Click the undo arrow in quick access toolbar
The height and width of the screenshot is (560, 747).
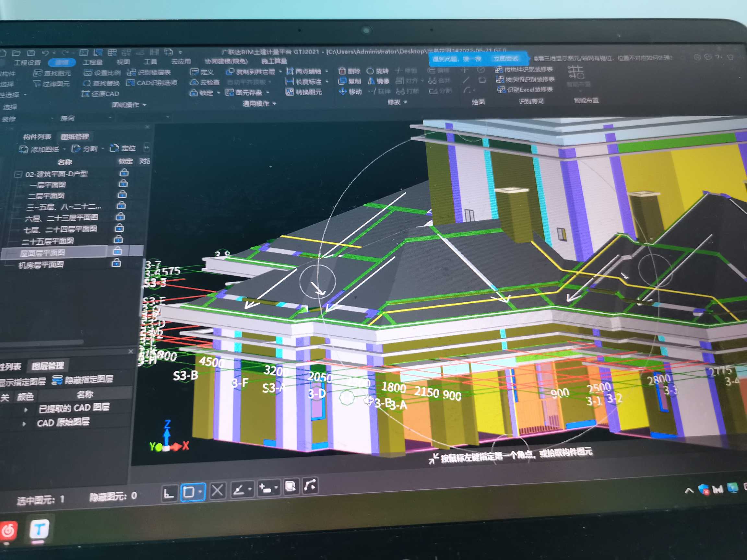click(45, 53)
